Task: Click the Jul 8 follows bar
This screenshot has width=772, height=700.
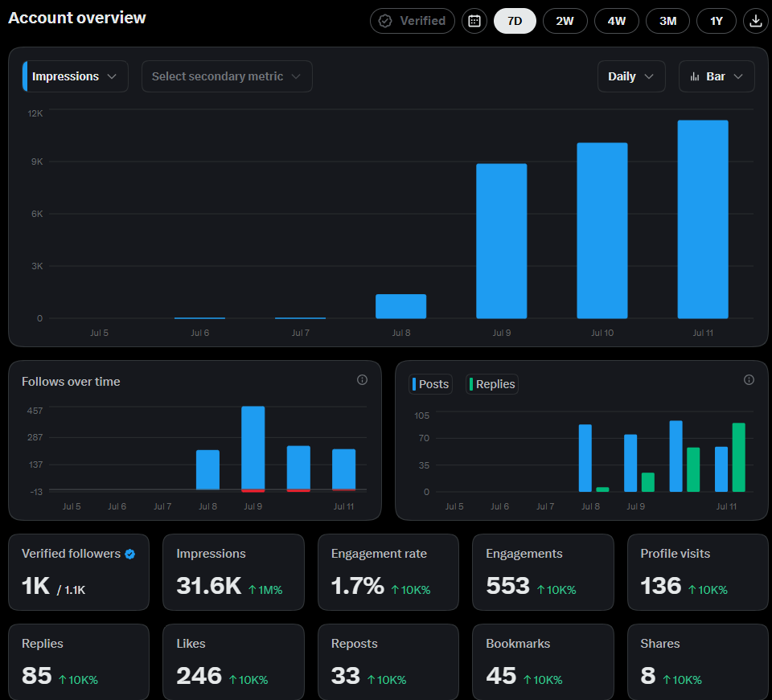Action: (x=207, y=470)
